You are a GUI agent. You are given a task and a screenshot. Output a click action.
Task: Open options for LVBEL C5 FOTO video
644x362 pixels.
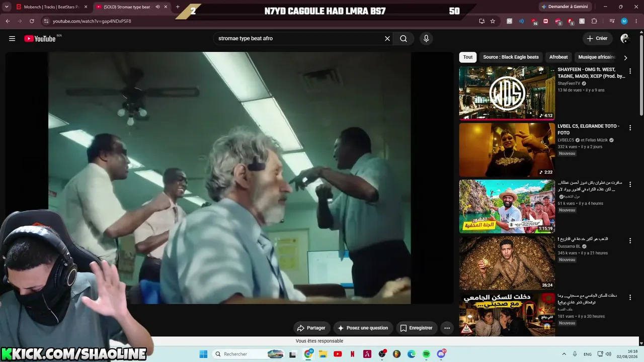tap(630, 128)
